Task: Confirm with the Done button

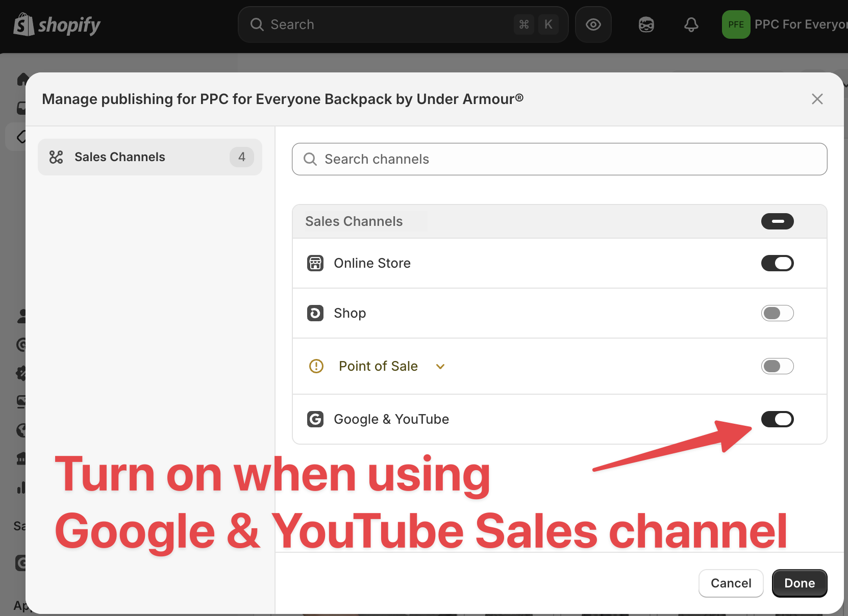Action: (x=800, y=583)
